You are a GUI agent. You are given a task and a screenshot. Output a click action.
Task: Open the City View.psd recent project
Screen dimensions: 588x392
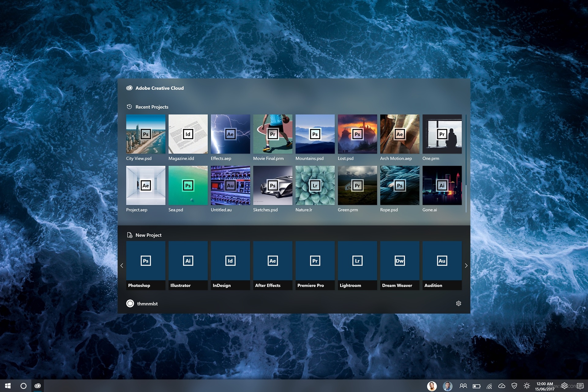click(x=145, y=134)
